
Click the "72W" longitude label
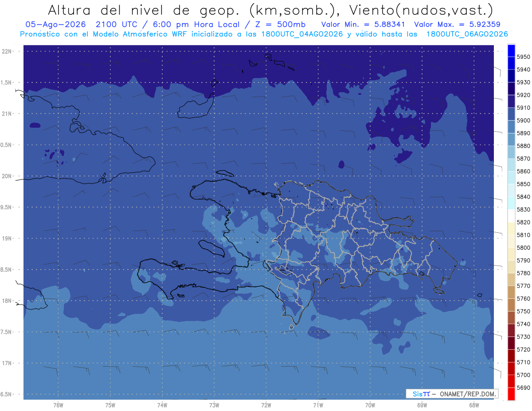pyautogui.click(x=266, y=405)
